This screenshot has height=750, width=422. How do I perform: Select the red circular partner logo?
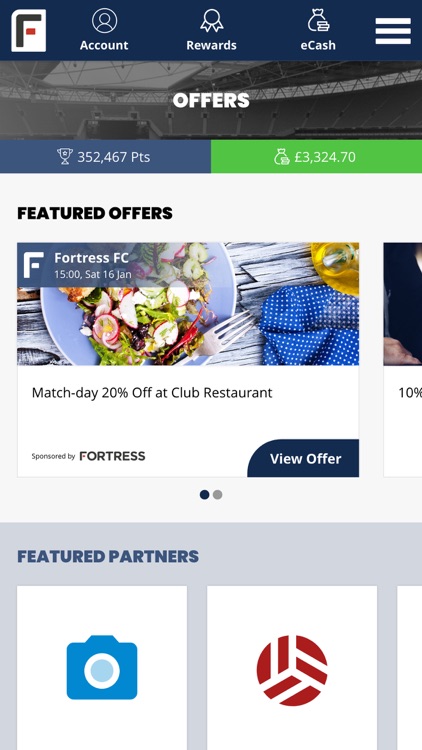(292, 670)
